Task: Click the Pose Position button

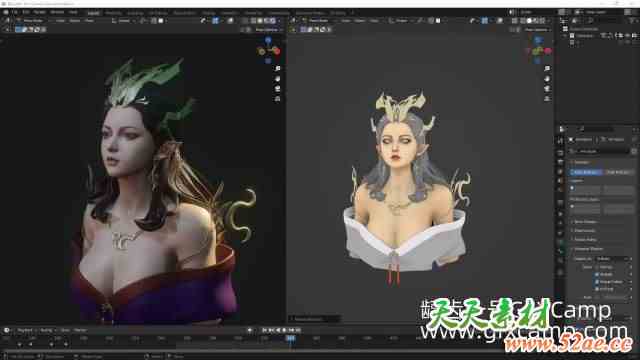Action: point(586,172)
